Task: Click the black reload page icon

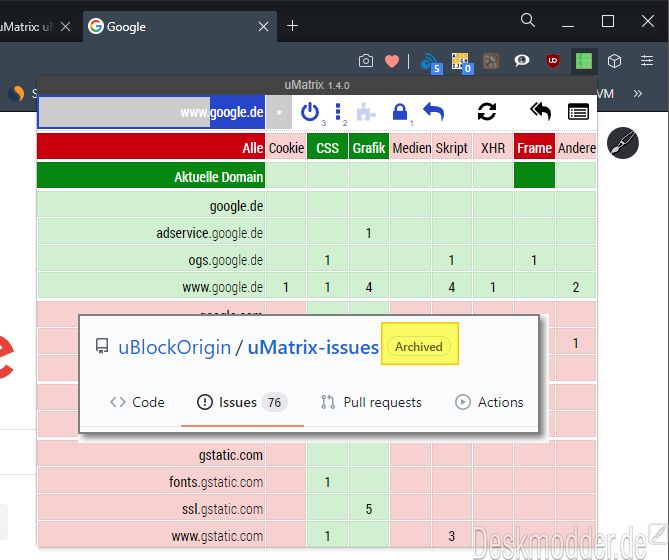Action: point(487,112)
